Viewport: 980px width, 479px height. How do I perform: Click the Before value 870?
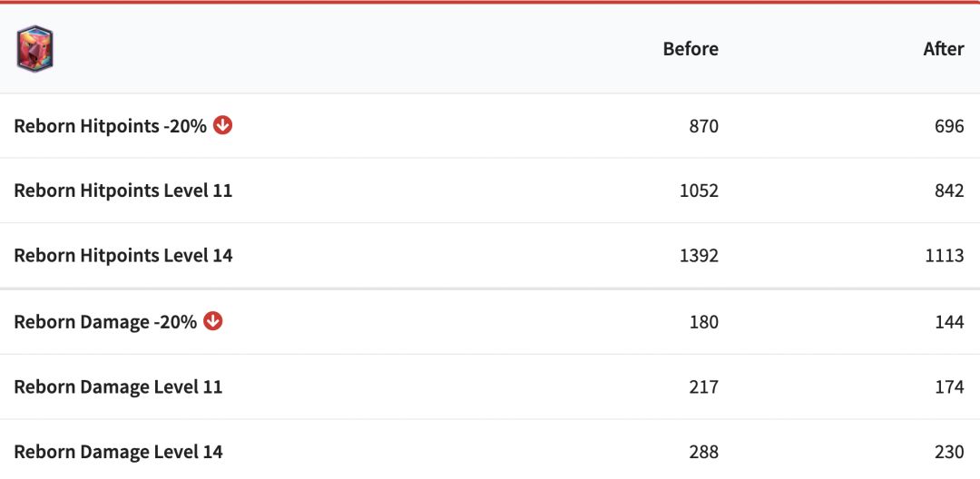[703, 126]
